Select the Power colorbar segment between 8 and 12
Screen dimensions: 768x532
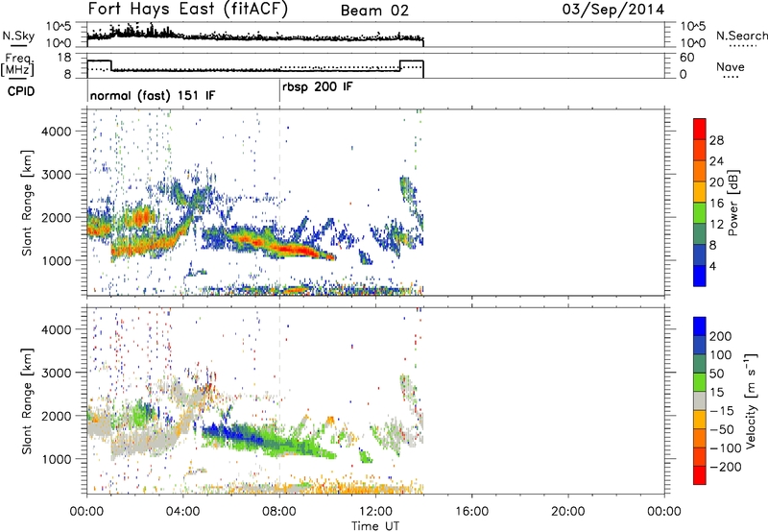coord(700,233)
